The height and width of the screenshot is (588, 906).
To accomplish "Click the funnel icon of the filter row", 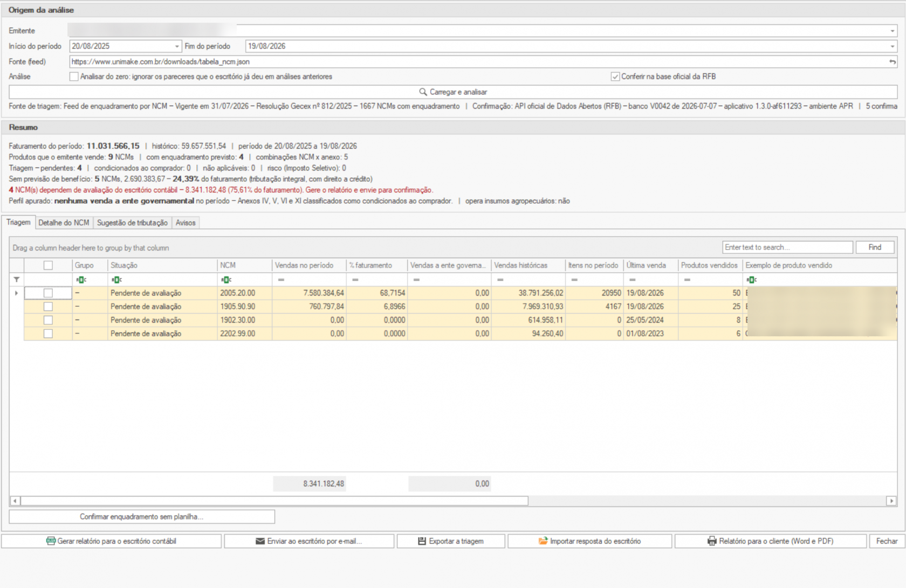I will (x=17, y=280).
